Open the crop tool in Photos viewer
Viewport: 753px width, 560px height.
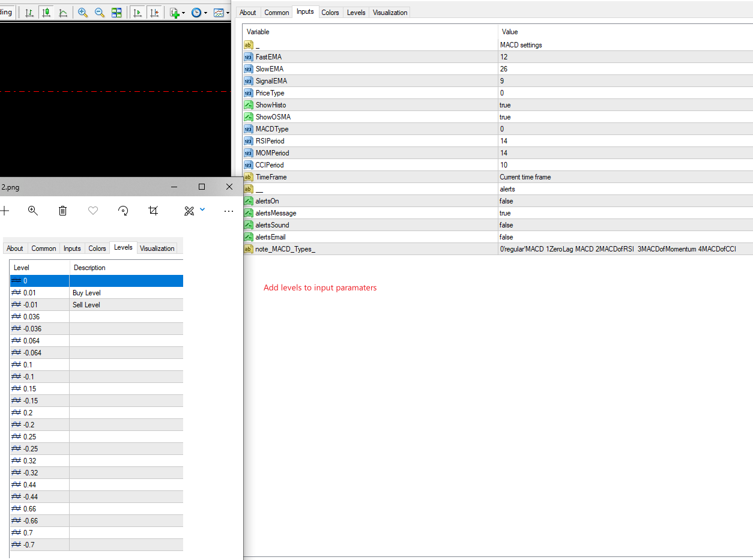153,211
